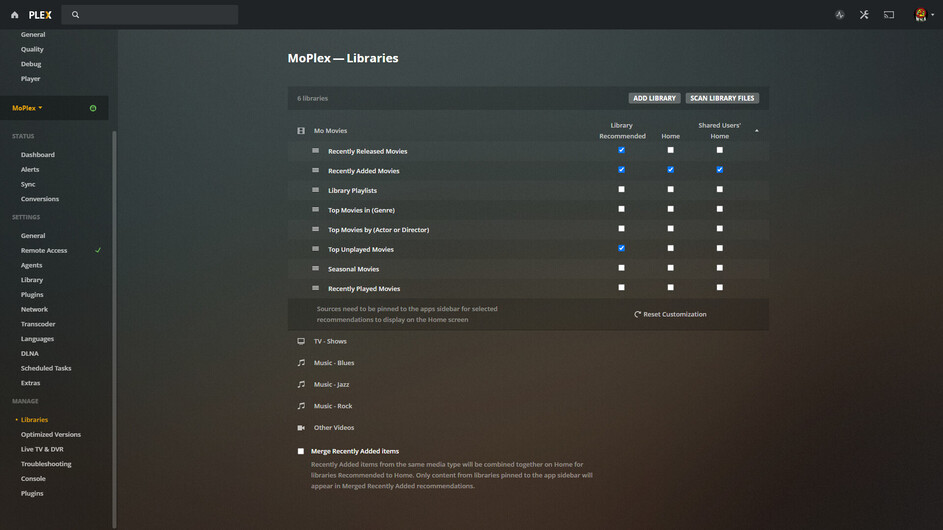Click the '6 libraries' count text
This screenshot has width=943, height=530.
[x=312, y=98]
